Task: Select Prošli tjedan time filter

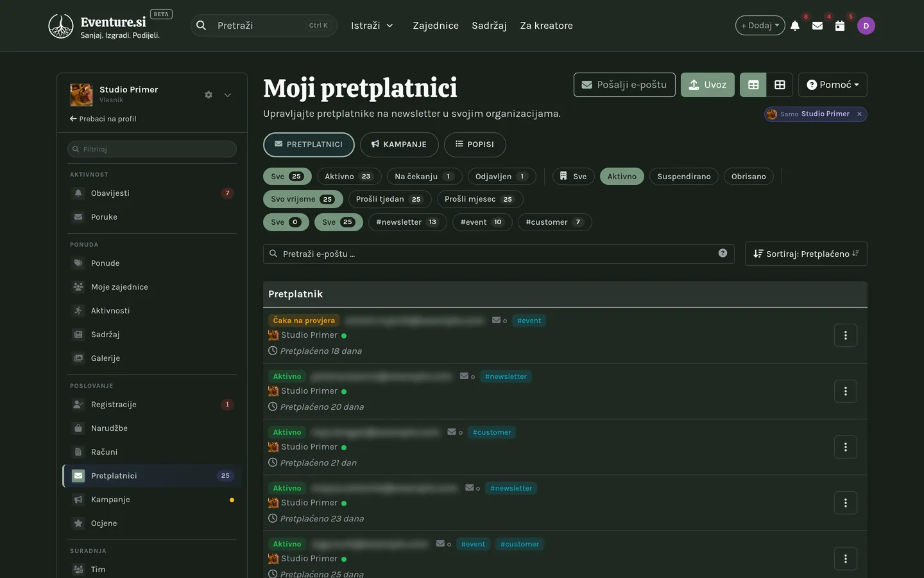Action: coord(390,199)
